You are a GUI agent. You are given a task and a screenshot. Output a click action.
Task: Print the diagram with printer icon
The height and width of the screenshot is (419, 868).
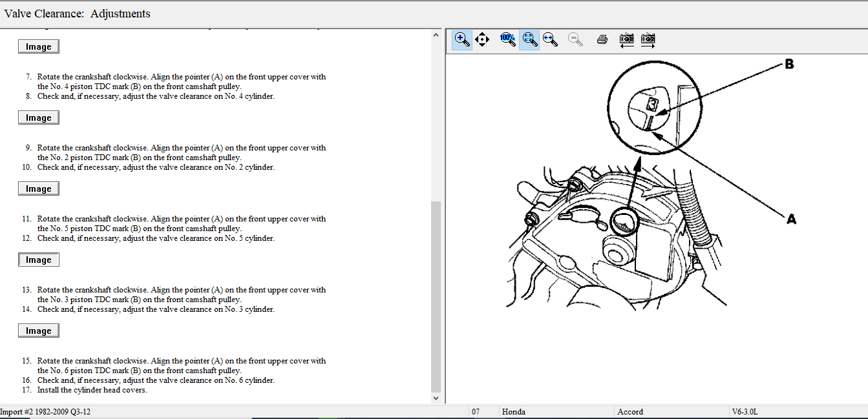click(602, 40)
